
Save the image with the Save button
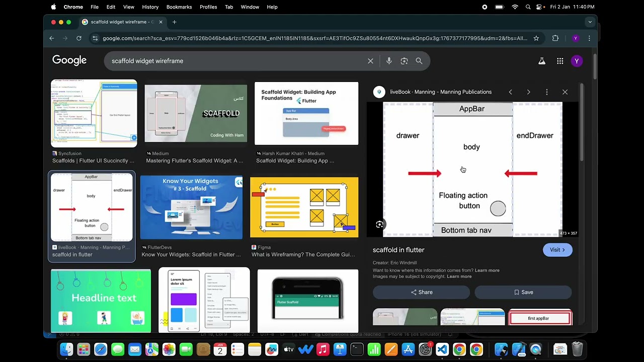(523, 292)
